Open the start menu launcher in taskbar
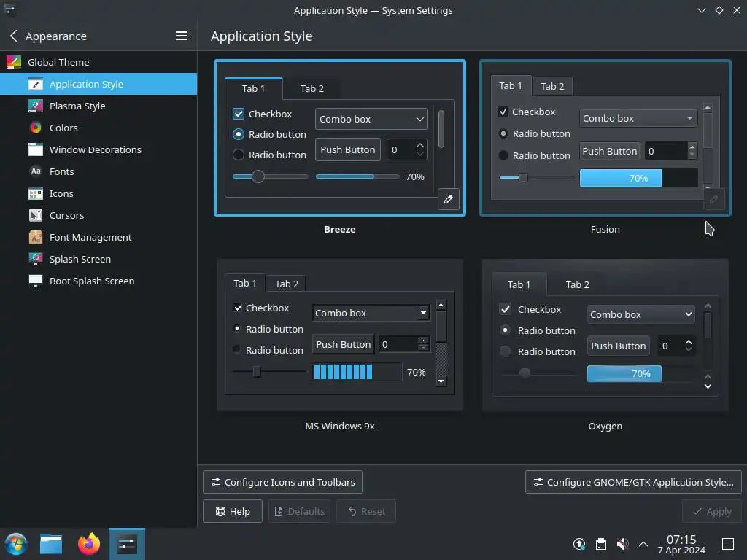 tap(16, 544)
